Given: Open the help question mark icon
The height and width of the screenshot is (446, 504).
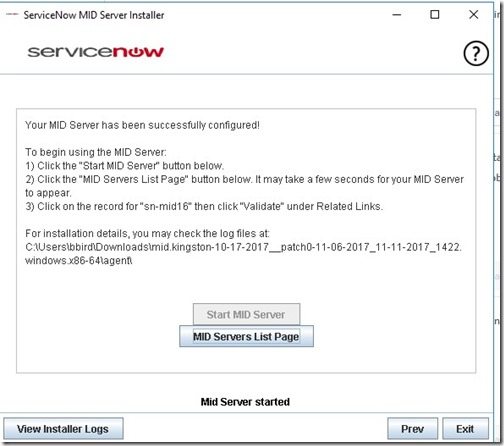Looking at the screenshot, I should 476,53.
